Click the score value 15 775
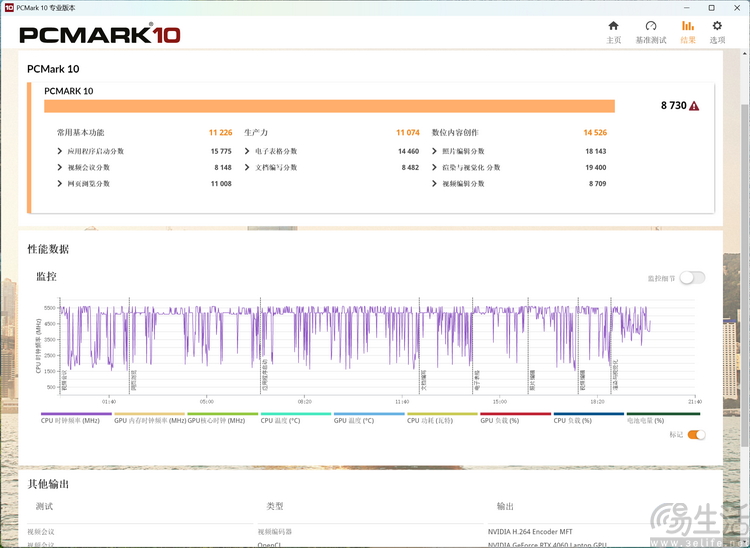Viewport: 750px width, 548px height. (x=221, y=151)
